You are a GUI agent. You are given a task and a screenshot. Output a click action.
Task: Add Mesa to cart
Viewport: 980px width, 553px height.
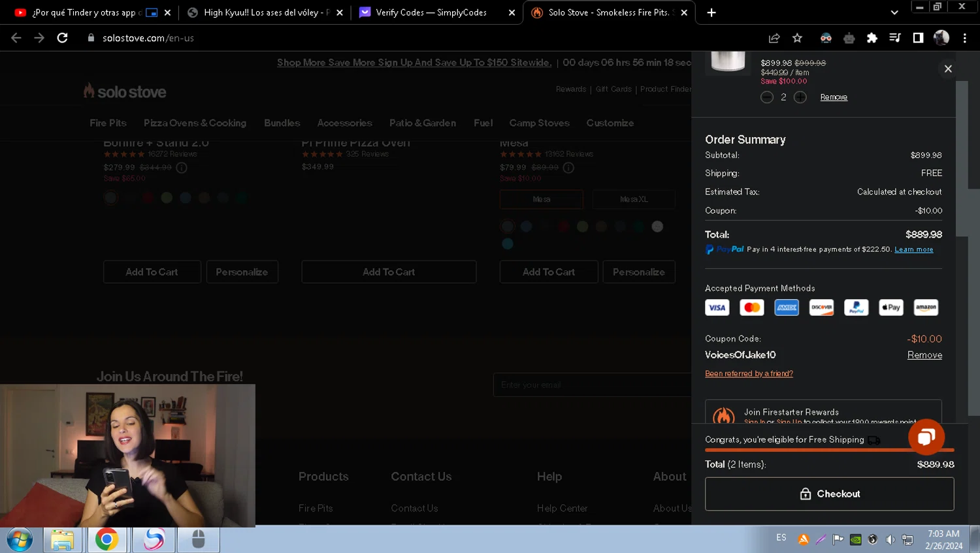pos(549,272)
